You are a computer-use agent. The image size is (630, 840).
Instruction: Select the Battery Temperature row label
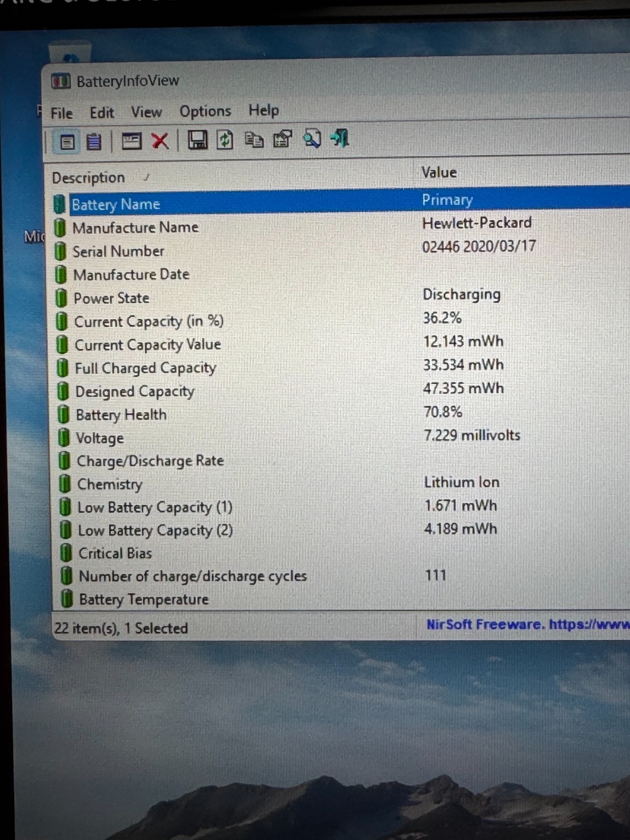pyautogui.click(x=144, y=599)
